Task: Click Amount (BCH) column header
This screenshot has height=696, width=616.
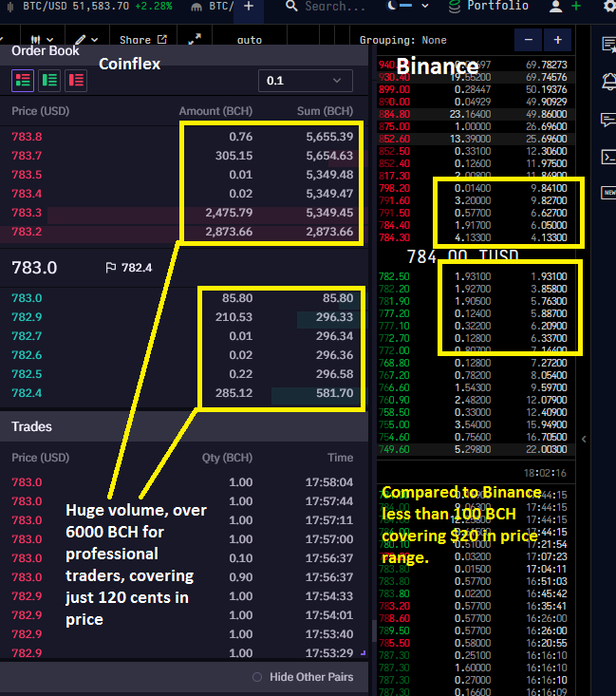Action: pos(215,111)
